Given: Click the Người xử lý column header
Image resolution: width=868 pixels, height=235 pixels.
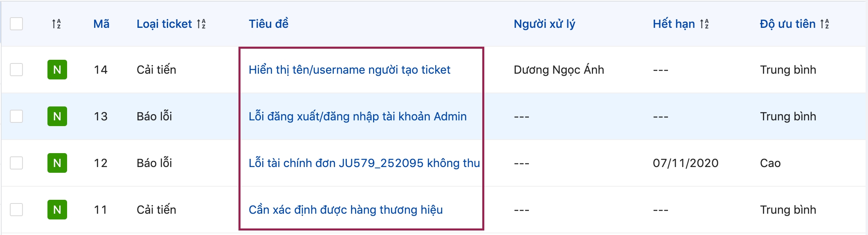Looking at the screenshot, I should [x=544, y=24].
